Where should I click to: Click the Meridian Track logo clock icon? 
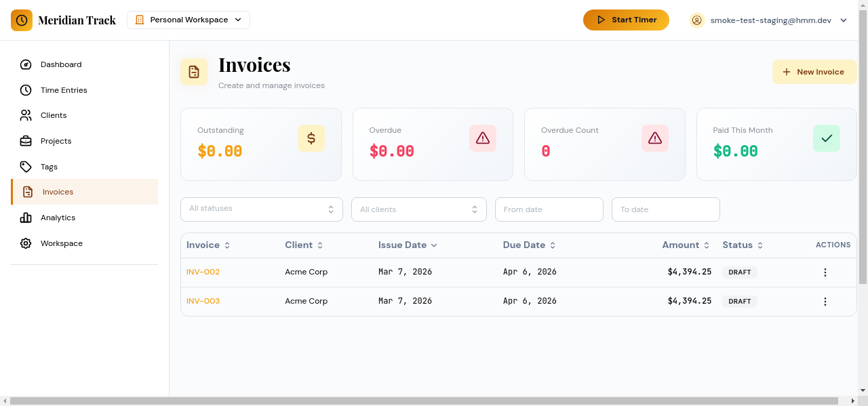point(22,20)
